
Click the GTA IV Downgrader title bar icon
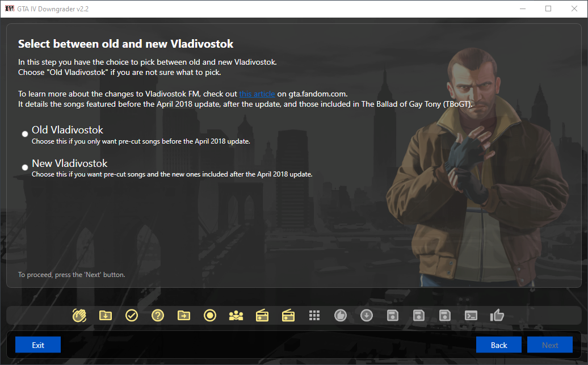click(10, 9)
